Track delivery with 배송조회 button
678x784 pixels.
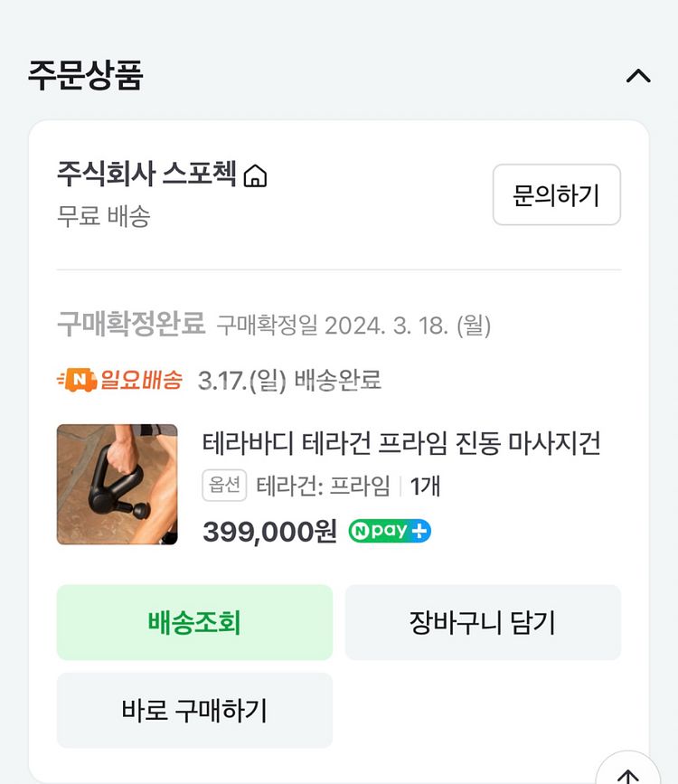pos(194,622)
